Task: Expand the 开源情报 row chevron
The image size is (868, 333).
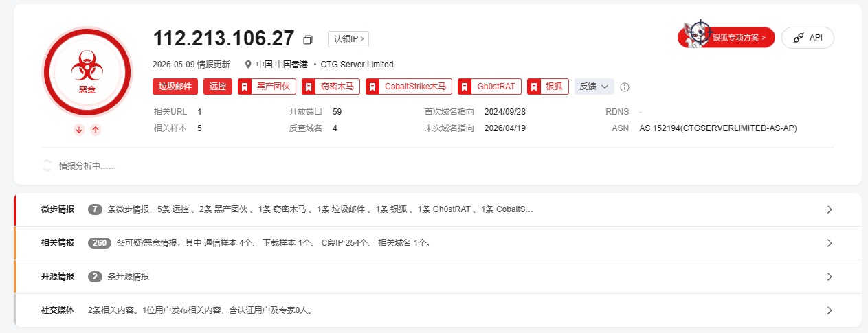Action: pyautogui.click(x=830, y=277)
